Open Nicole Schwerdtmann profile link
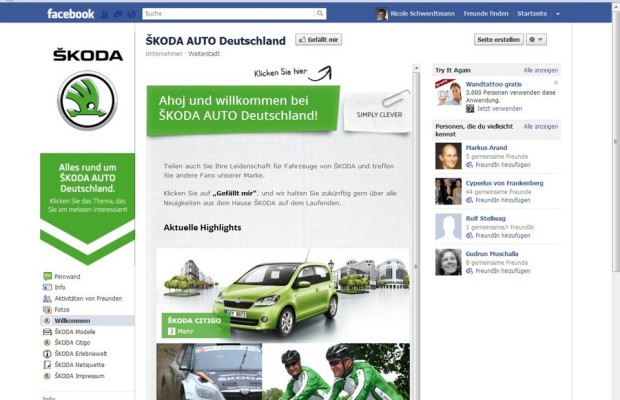Screen dimensions: 620x400 pyautogui.click(x=422, y=13)
